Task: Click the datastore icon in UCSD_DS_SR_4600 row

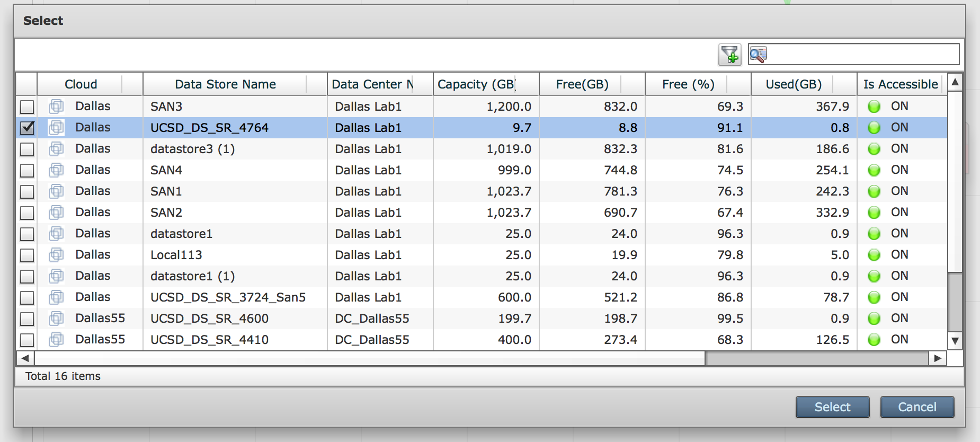Action: tap(56, 319)
